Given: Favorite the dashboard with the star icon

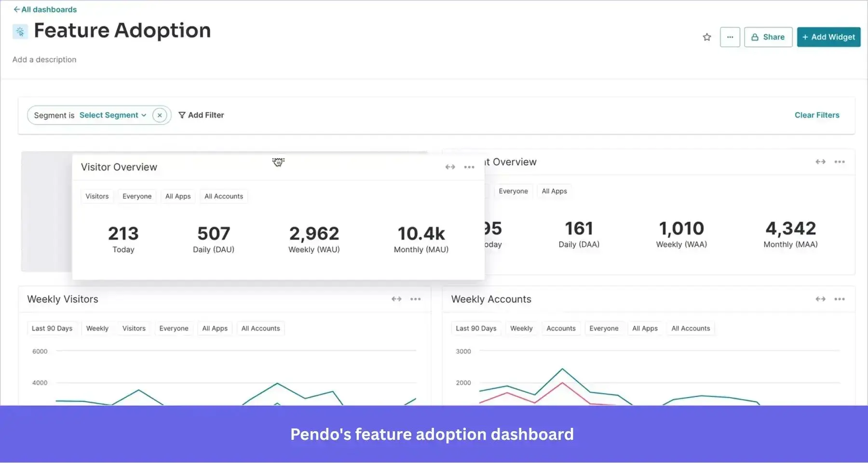Looking at the screenshot, I should tap(707, 37).
